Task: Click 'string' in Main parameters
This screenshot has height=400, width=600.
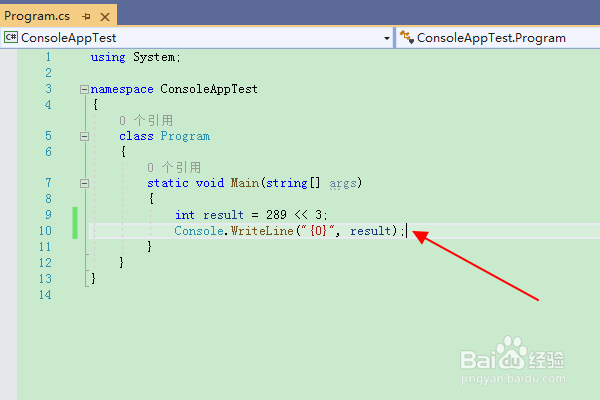Action: tap(287, 183)
